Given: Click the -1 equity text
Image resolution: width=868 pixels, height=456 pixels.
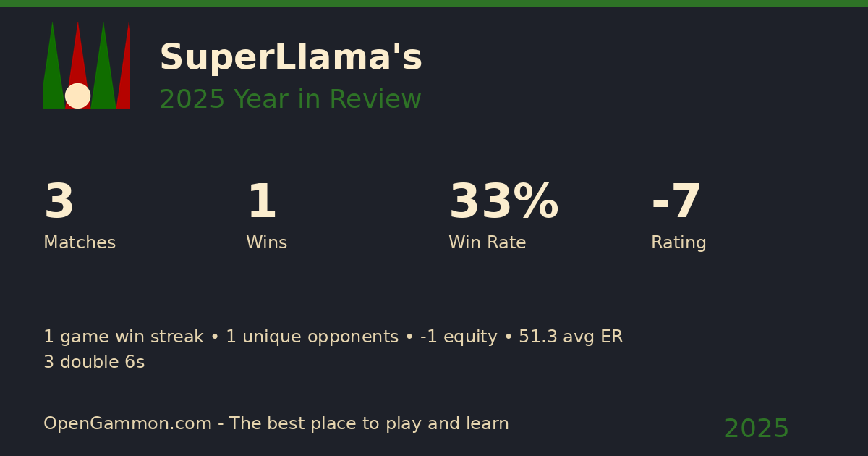Looking at the screenshot, I should (x=459, y=337).
